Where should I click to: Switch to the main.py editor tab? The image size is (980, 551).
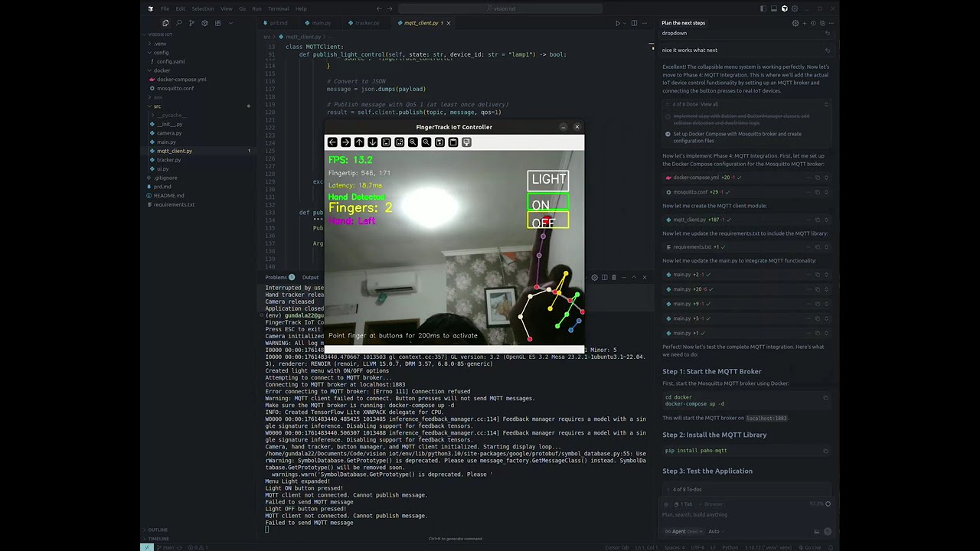321,23
